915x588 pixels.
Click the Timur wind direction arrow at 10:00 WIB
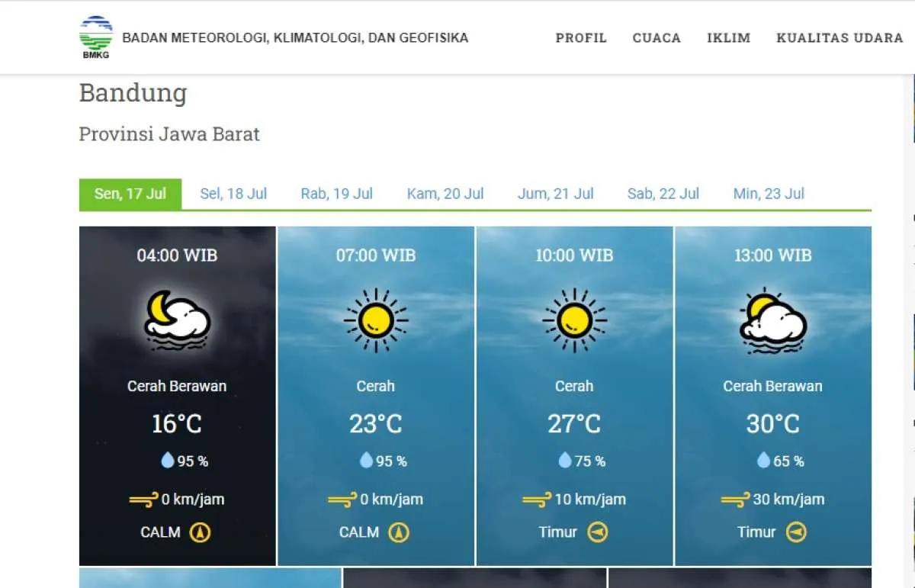pos(597,532)
